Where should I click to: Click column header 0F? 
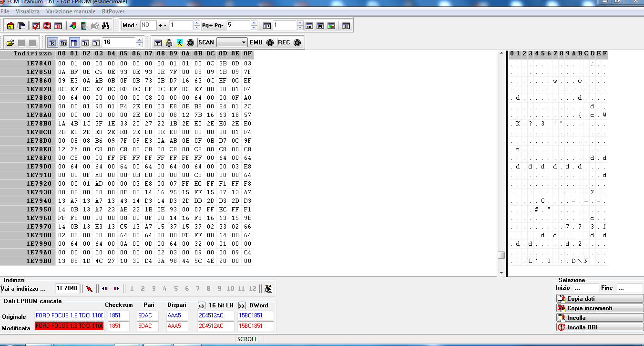click(248, 53)
